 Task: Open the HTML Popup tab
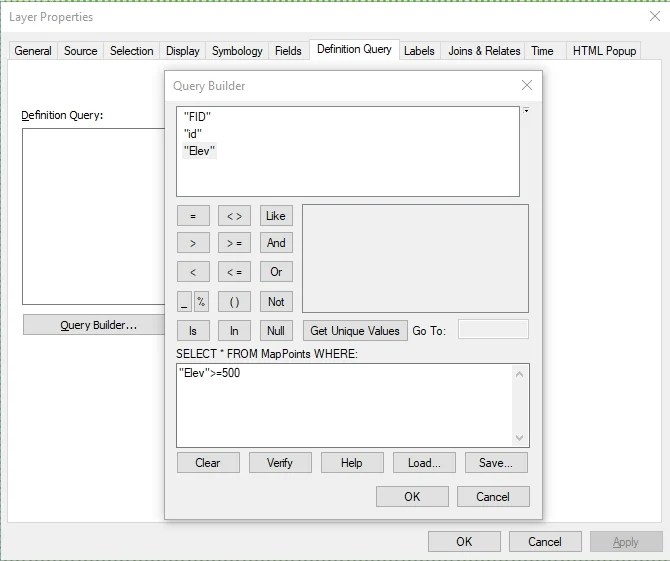coord(604,51)
